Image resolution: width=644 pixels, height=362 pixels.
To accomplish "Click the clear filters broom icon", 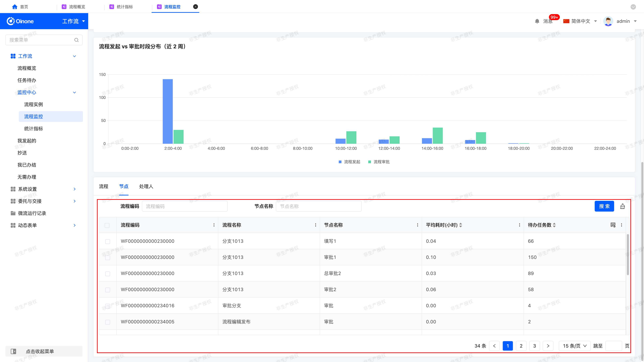I will click(623, 206).
